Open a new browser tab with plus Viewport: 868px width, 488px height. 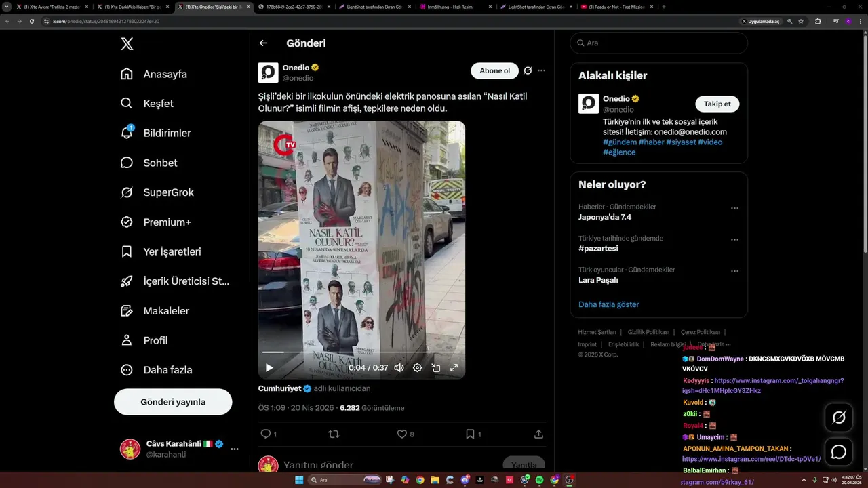(663, 7)
